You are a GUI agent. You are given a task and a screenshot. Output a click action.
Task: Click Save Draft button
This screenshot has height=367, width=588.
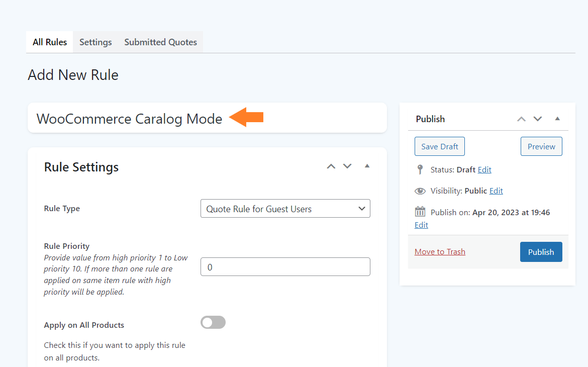click(x=440, y=146)
